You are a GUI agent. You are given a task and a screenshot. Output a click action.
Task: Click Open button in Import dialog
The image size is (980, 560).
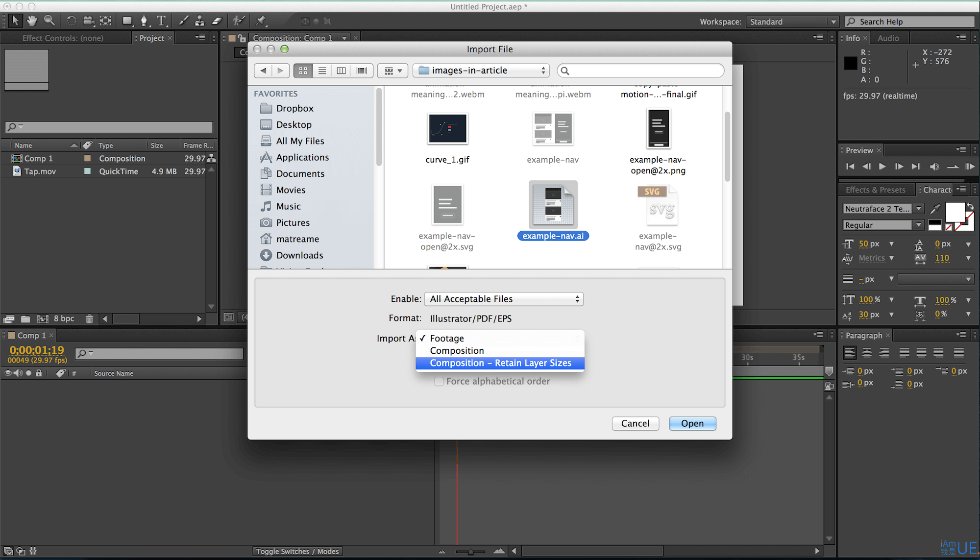[692, 423]
